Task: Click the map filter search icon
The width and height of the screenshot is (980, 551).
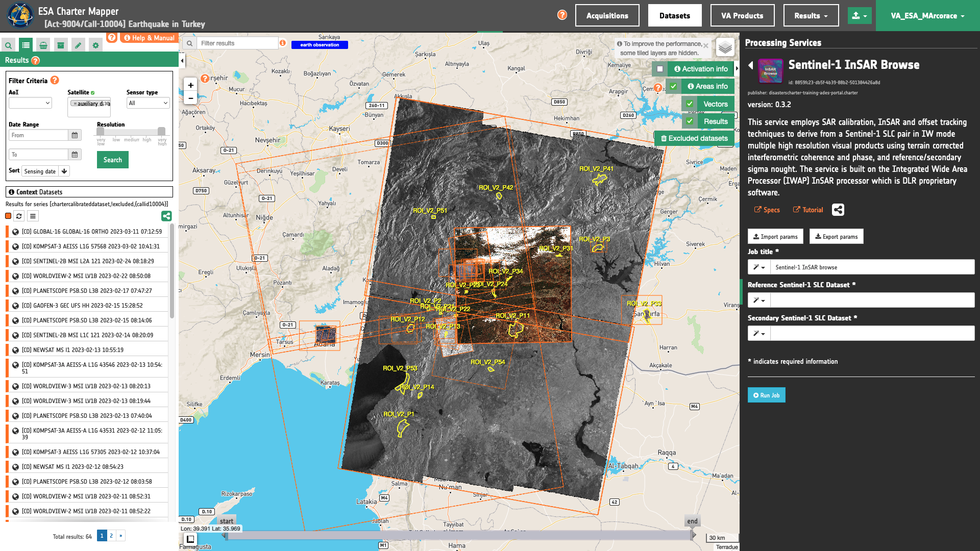Action: click(189, 43)
